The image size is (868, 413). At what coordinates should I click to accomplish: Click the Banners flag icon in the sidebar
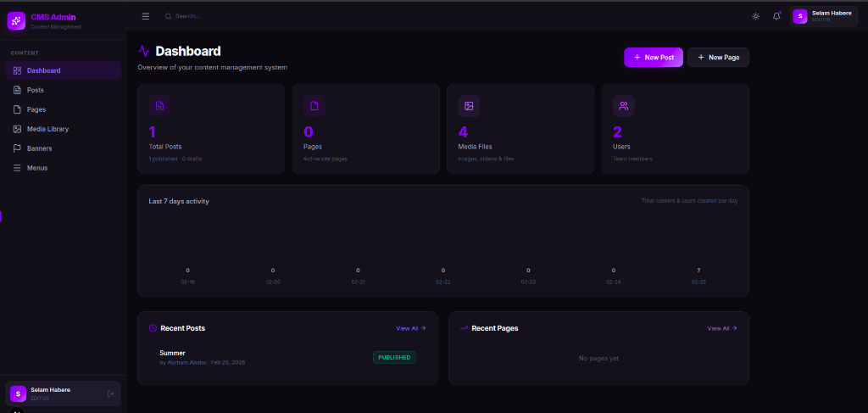(x=17, y=148)
